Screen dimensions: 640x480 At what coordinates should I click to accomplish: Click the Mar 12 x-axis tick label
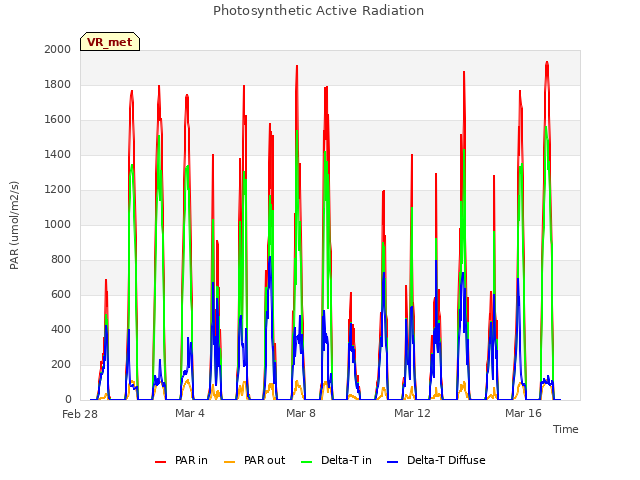[412, 413]
